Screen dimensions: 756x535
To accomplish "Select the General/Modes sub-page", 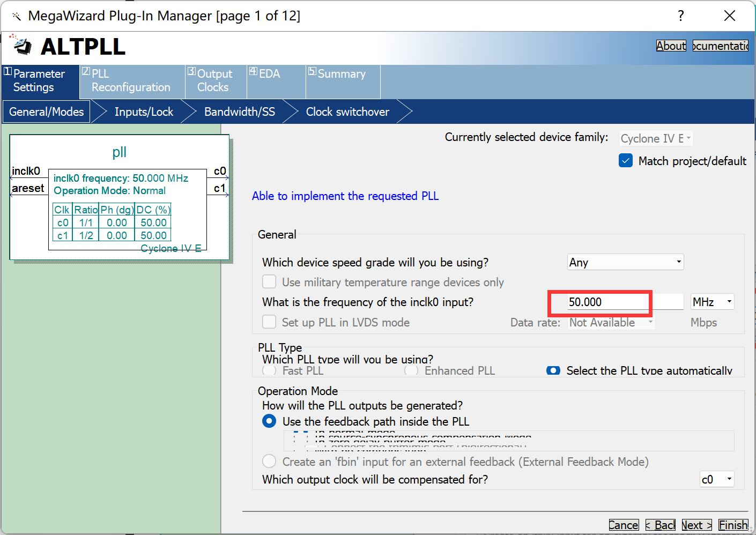I will 46,112.
